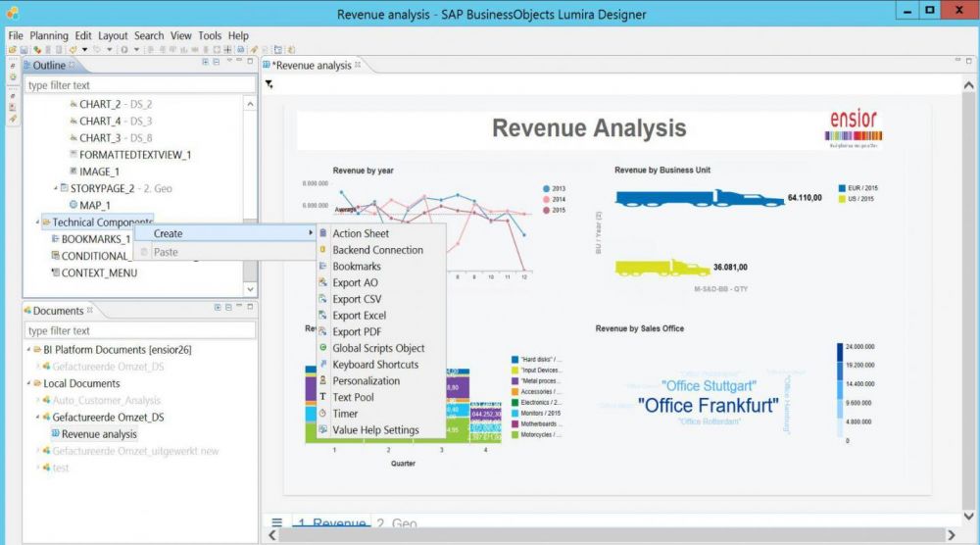Screen dimensions: 980x545
Task: Close the Outline view tab
Action: click(72, 65)
